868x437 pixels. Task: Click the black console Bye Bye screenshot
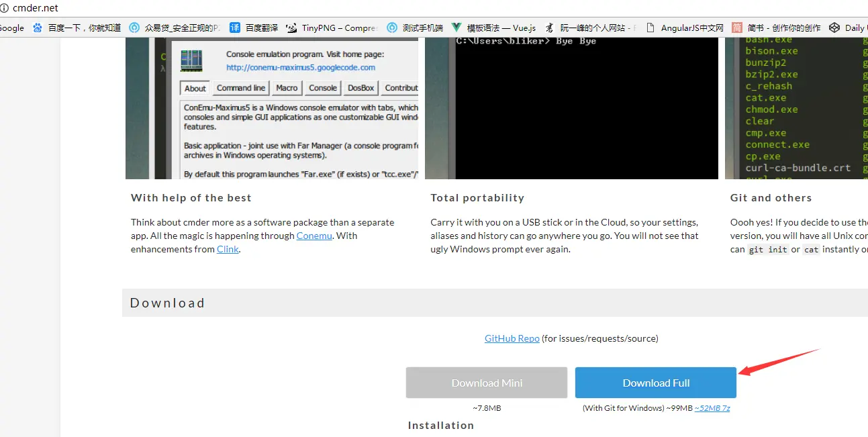pyautogui.click(x=571, y=108)
